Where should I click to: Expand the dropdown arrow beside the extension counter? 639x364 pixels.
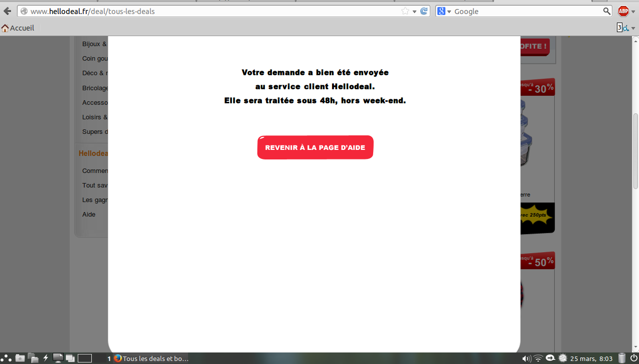(633, 29)
